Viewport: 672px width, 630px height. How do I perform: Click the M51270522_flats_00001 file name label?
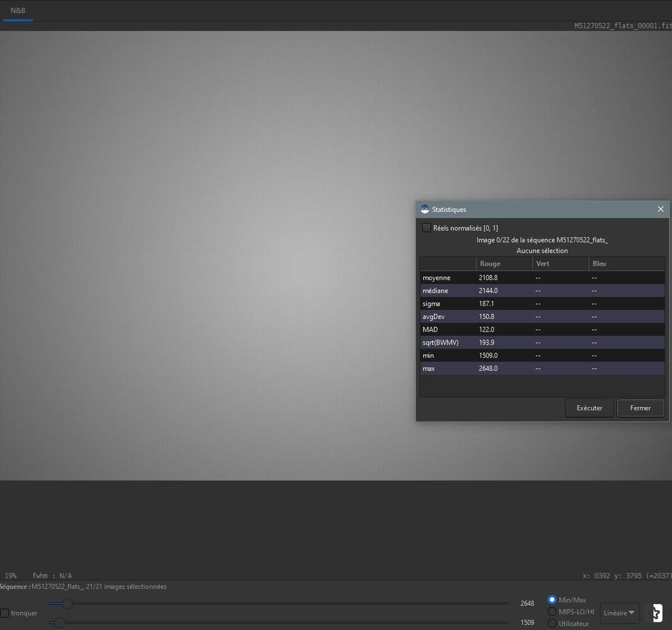[x=623, y=26]
